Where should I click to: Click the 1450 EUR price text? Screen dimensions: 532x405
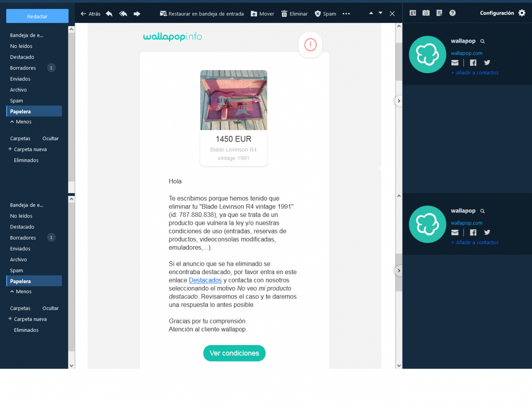click(234, 139)
